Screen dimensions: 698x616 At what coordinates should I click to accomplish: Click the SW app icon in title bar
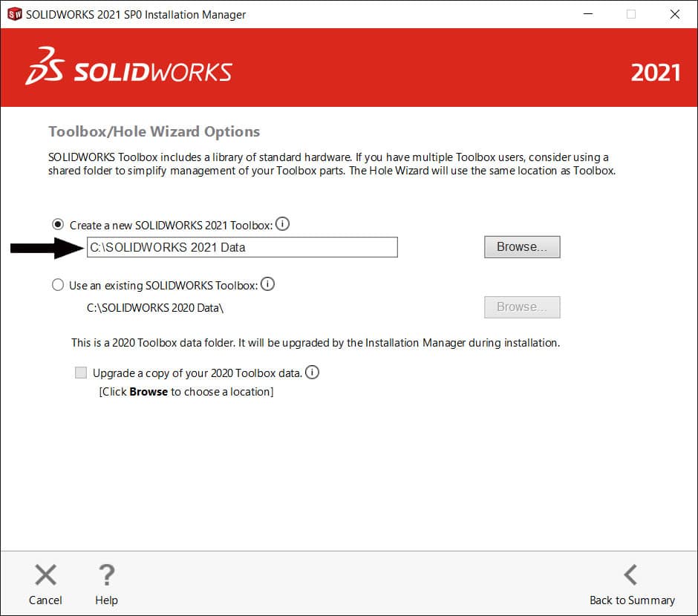pyautogui.click(x=14, y=14)
